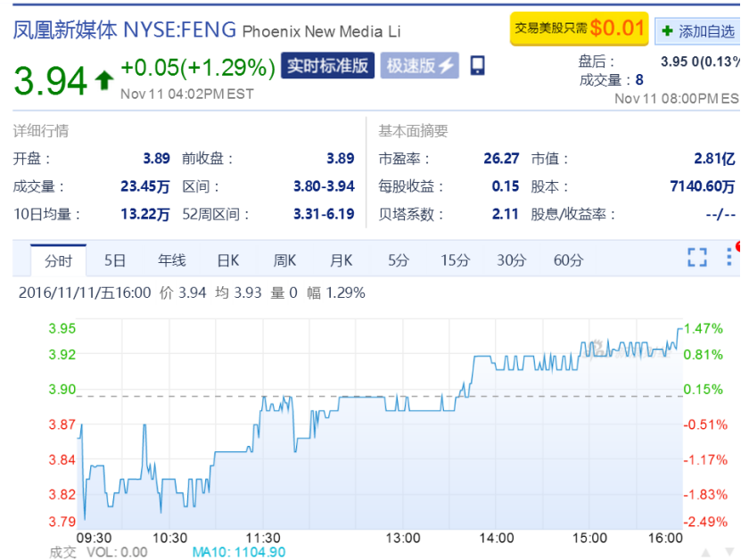Image resolution: width=741 pixels, height=560 pixels.
Task: Select the 分时 intraday chart tab
Action: coord(58,260)
